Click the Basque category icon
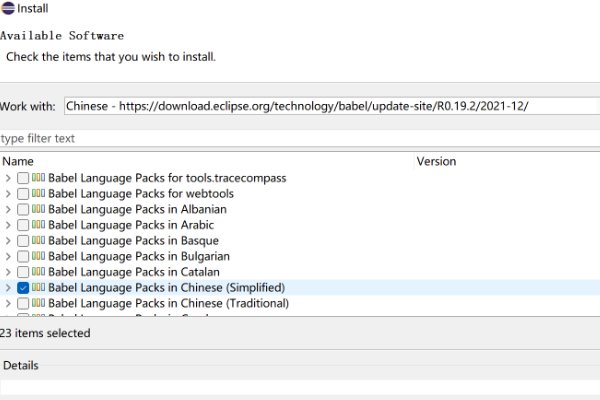Screen dimensions: 600x400 click(x=38, y=240)
